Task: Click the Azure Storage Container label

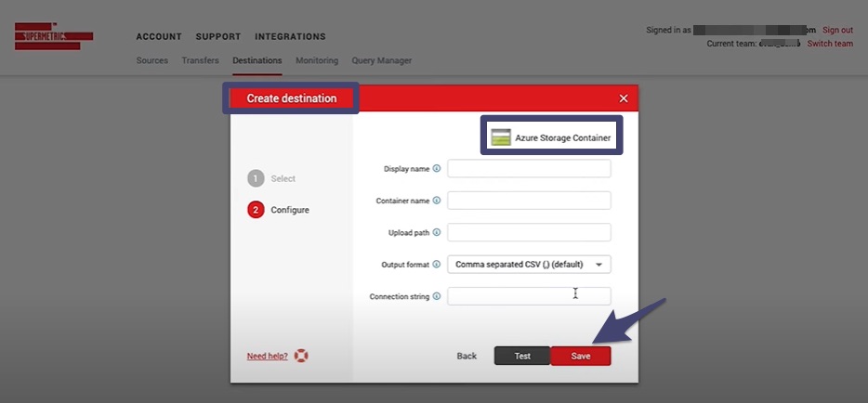Action: coord(563,138)
